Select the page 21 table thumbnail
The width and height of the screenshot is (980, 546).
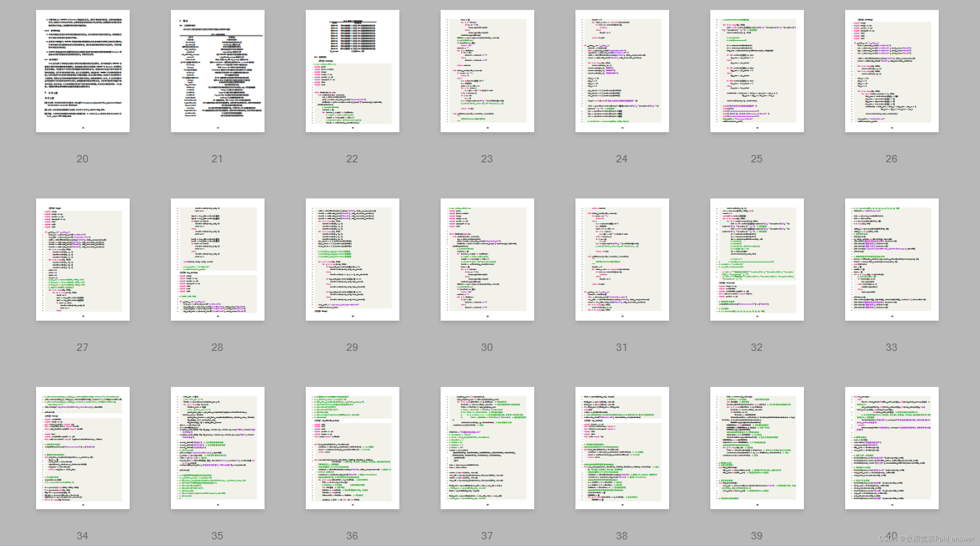click(217, 71)
